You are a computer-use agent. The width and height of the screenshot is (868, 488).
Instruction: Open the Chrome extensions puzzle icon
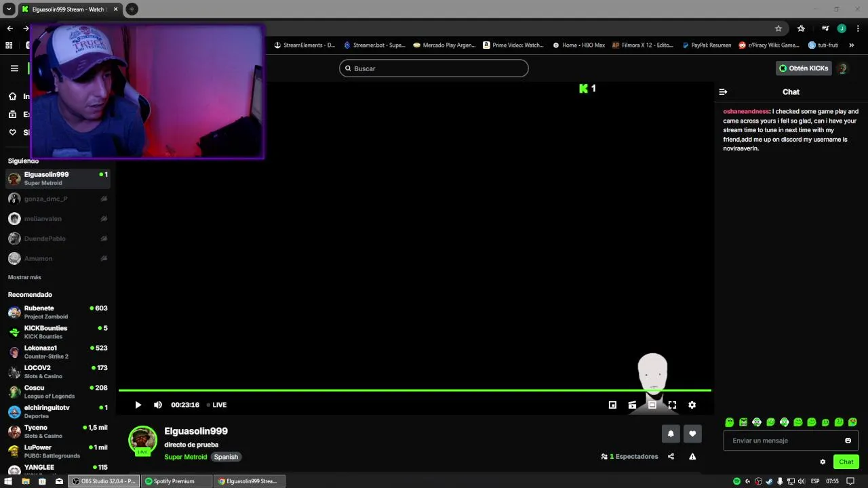[802, 28]
